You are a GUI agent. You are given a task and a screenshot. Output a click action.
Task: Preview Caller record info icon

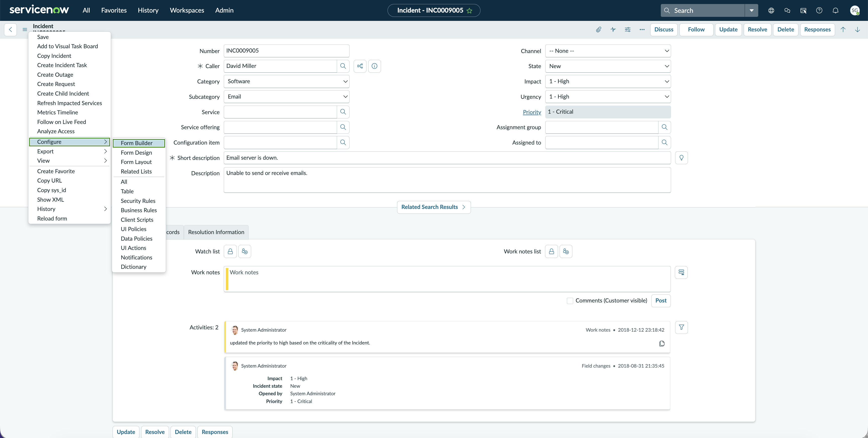[374, 66]
